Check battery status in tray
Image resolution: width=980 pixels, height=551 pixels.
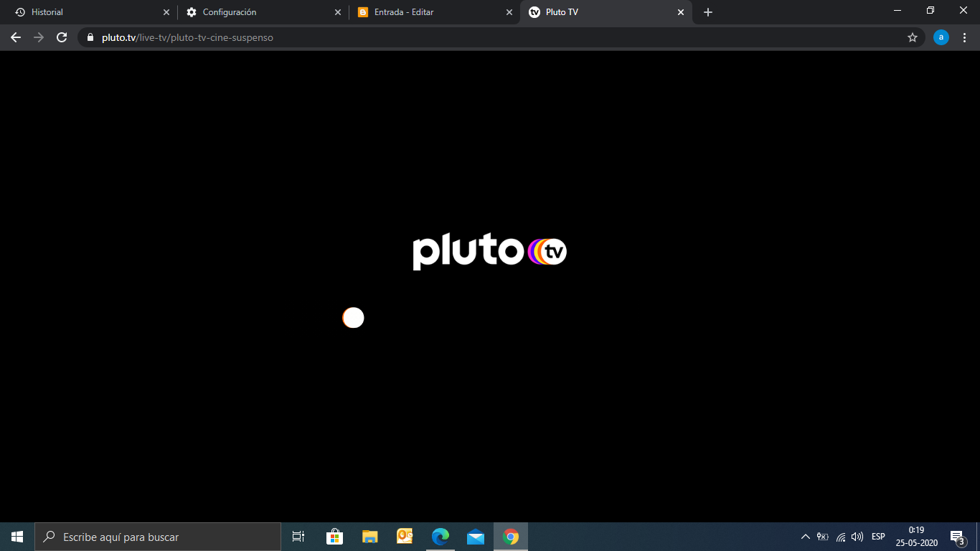pos(823,537)
